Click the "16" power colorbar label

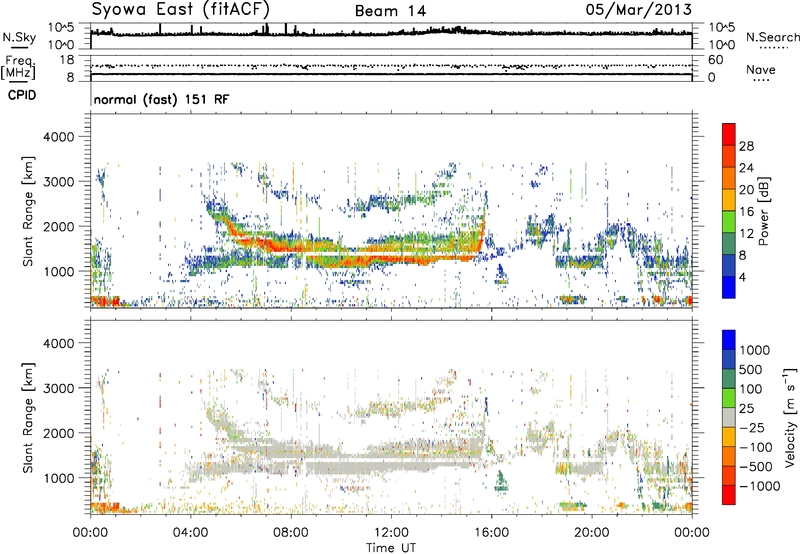(746, 212)
